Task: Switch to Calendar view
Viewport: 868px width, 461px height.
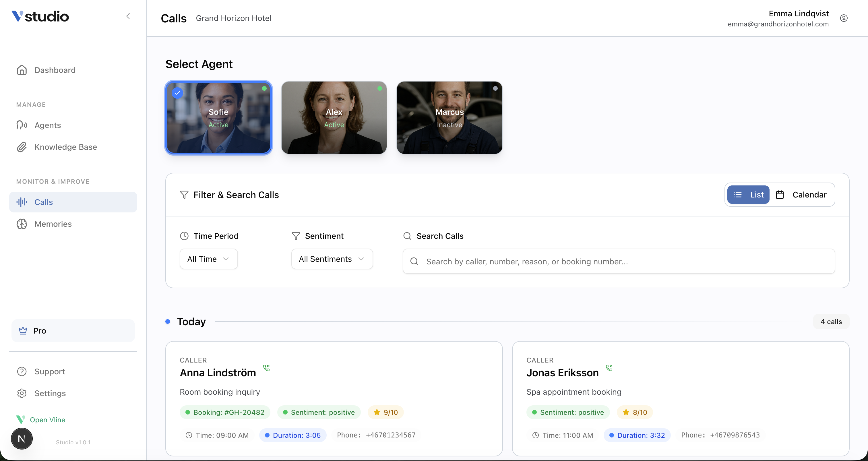Action: [x=802, y=194]
